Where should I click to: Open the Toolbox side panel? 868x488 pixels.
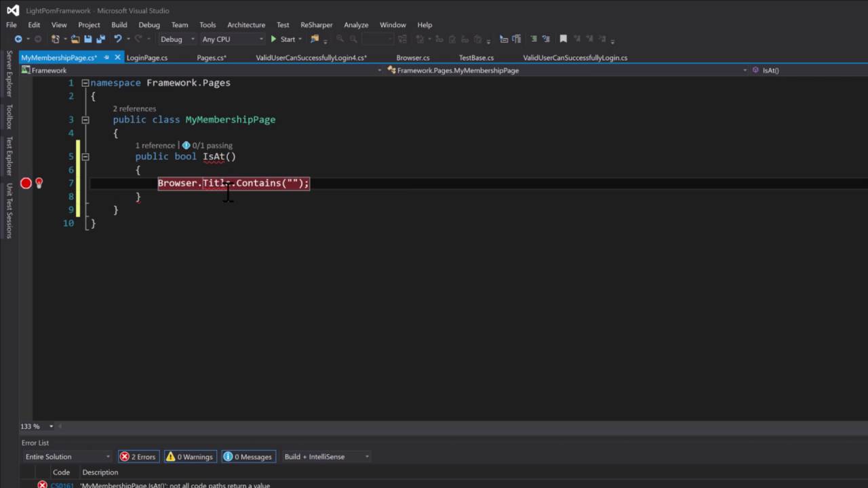point(9,117)
